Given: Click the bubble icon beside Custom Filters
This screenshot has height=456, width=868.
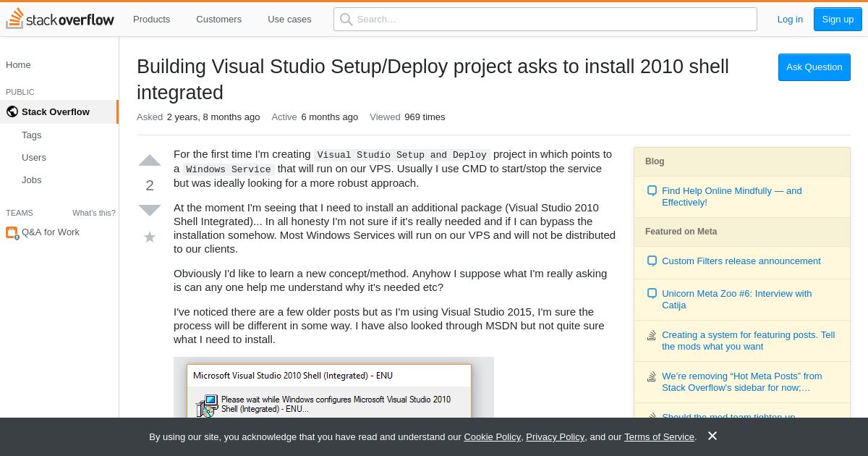Looking at the screenshot, I should point(652,261).
